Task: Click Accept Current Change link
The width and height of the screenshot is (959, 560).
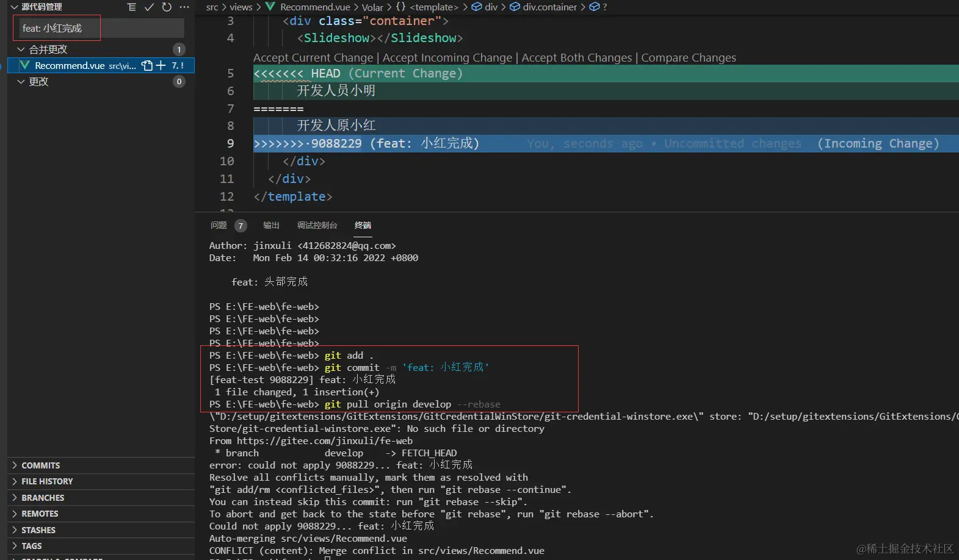Action: 313,57
